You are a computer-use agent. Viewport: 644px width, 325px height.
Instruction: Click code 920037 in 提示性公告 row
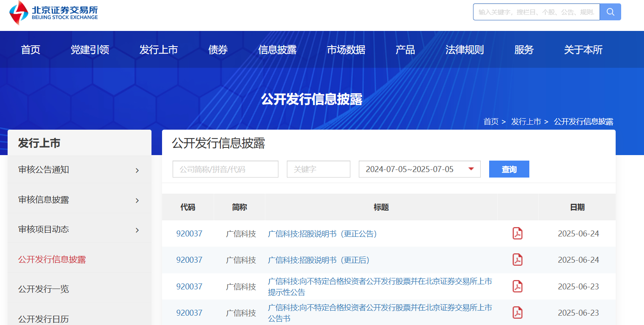[x=189, y=286]
